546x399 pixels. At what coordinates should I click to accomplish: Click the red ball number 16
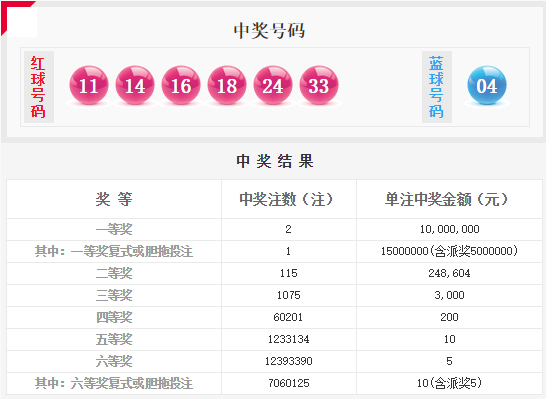tap(181, 85)
